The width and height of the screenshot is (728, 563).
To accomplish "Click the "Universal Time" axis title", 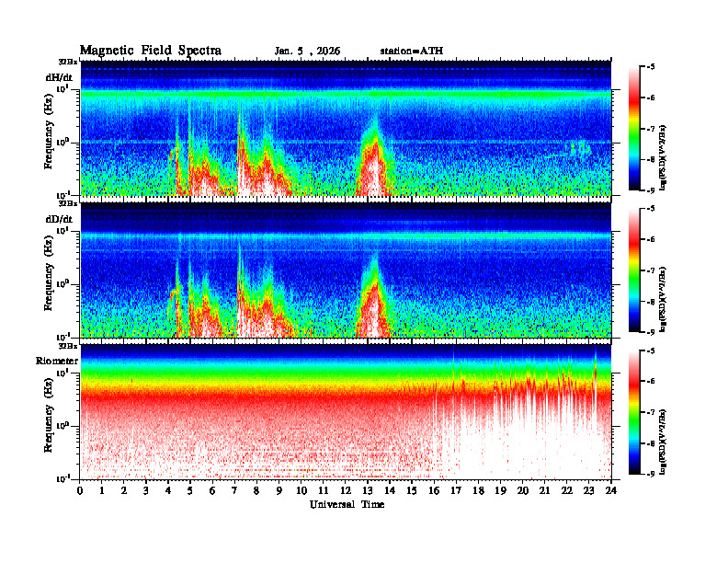I will (347, 504).
